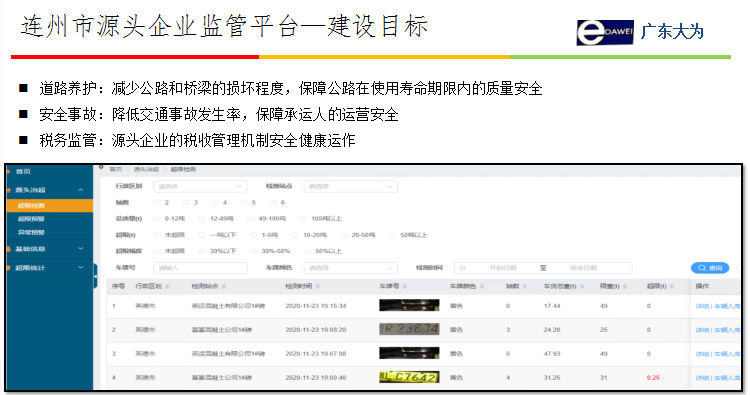Sort table by 检测时间 column arrows
Image resolution: width=750 pixels, height=395 pixels.
pos(318,286)
